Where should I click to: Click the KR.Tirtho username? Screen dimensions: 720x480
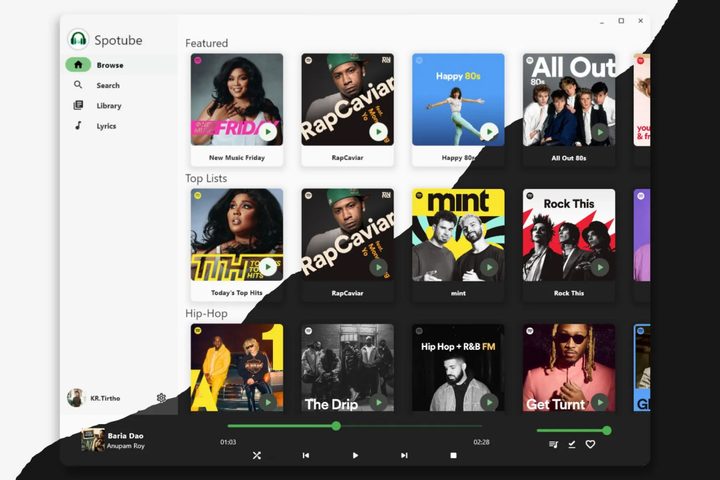(x=105, y=398)
